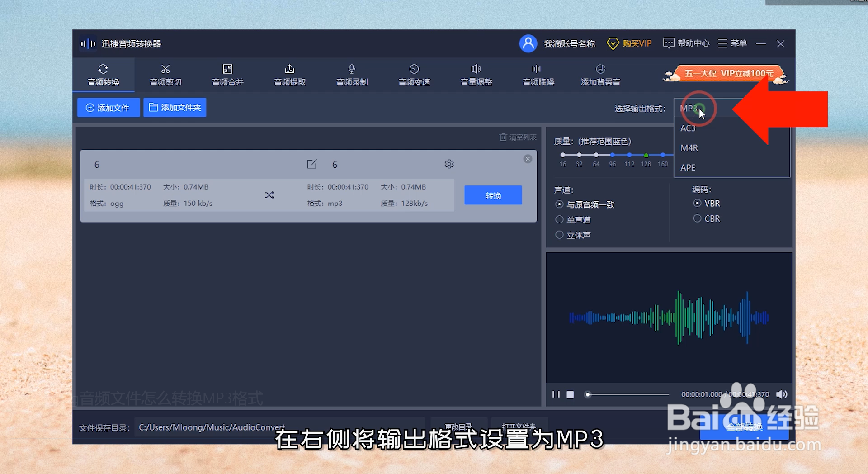
Task: Click the user account avatar icon
Action: tap(528, 43)
